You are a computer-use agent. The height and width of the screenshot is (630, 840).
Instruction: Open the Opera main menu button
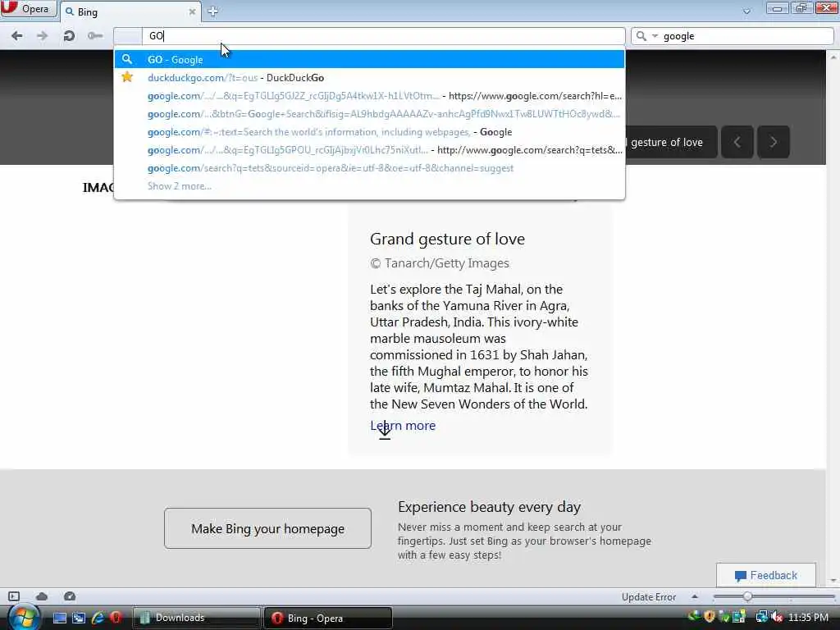[28, 9]
